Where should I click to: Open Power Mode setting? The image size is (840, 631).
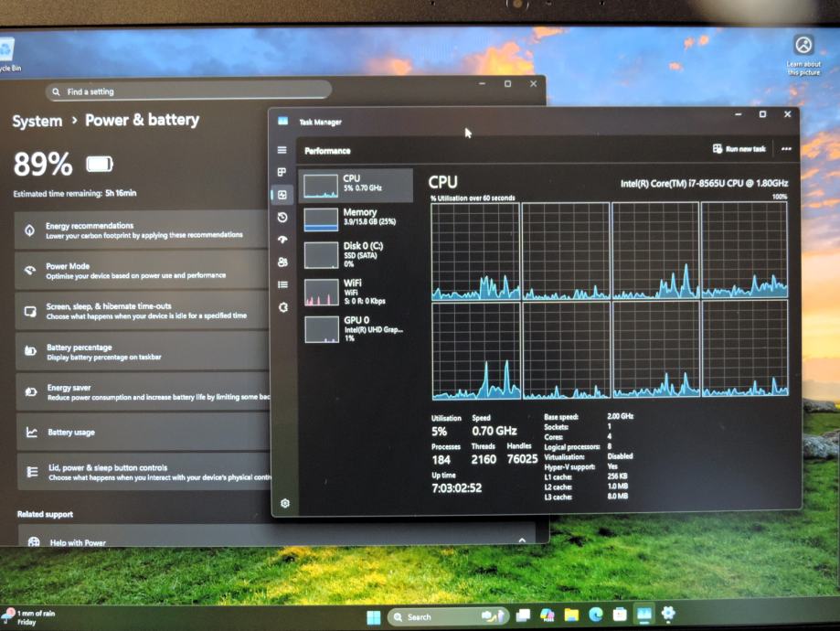point(142,270)
